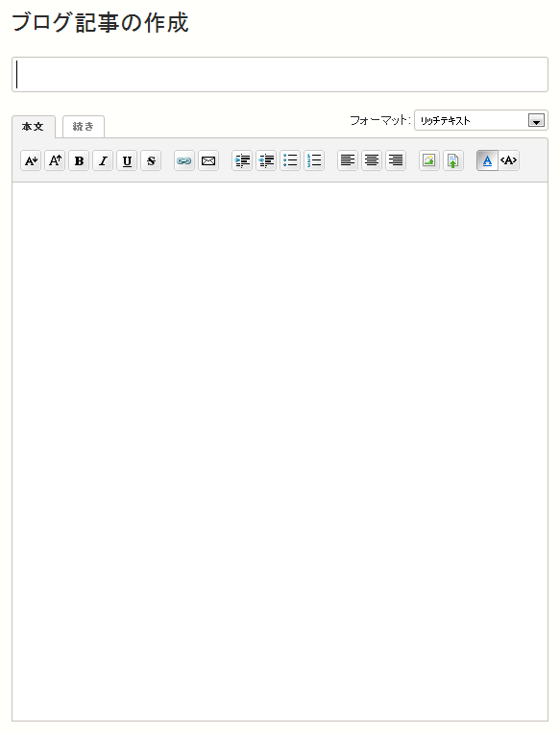Toggle bold formatting
This screenshot has width=560, height=734.
tap(79, 160)
